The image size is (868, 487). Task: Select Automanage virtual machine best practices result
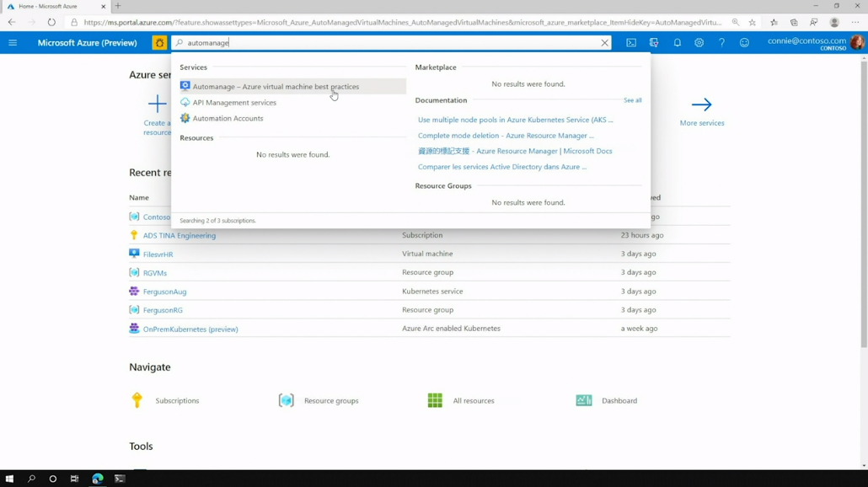276,87
